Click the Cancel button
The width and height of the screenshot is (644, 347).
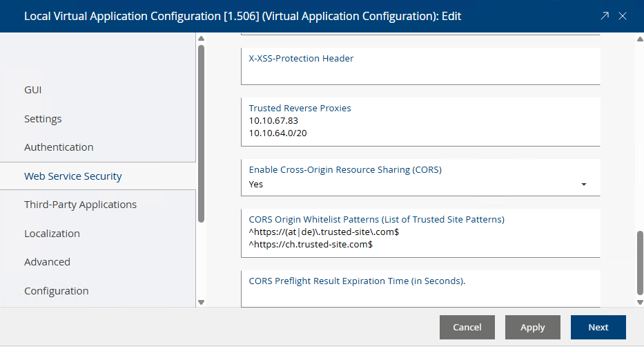467,328
